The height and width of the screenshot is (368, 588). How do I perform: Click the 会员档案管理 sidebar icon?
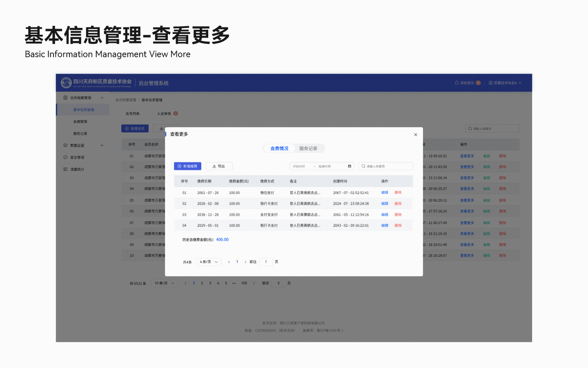pyautogui.click(x=65, y=98)
